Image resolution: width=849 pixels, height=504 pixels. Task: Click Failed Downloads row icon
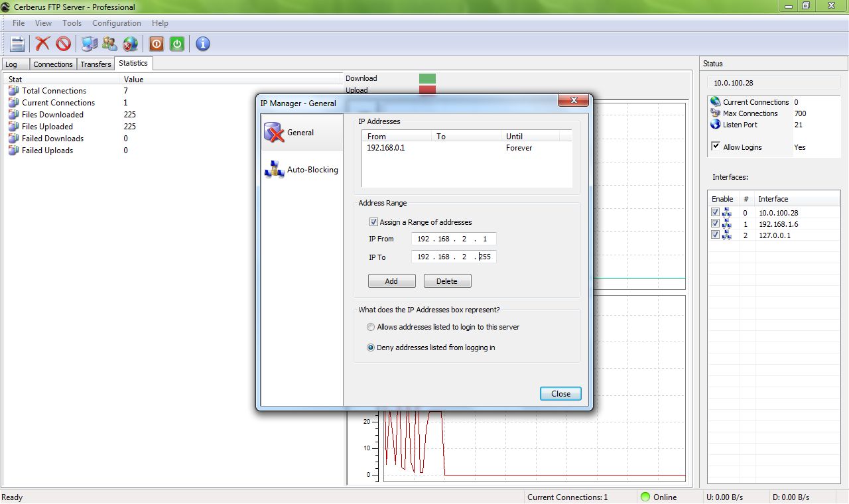click(x=13, y=139)
